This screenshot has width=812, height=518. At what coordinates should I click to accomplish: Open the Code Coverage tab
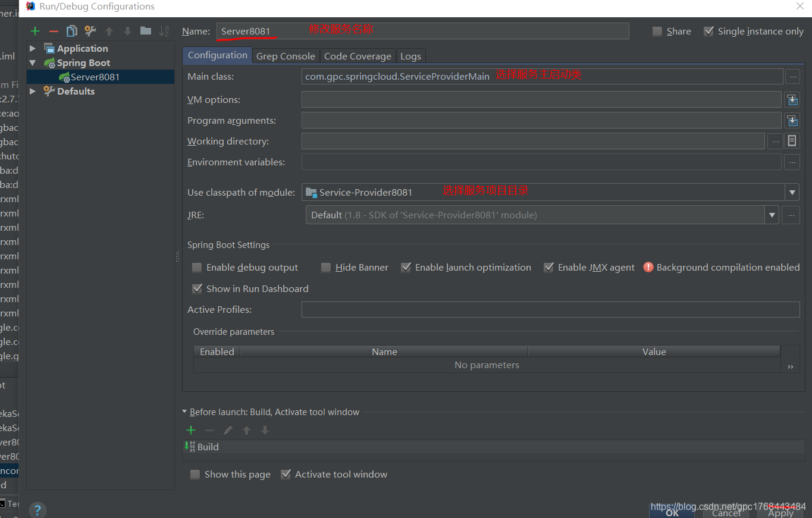358,56
